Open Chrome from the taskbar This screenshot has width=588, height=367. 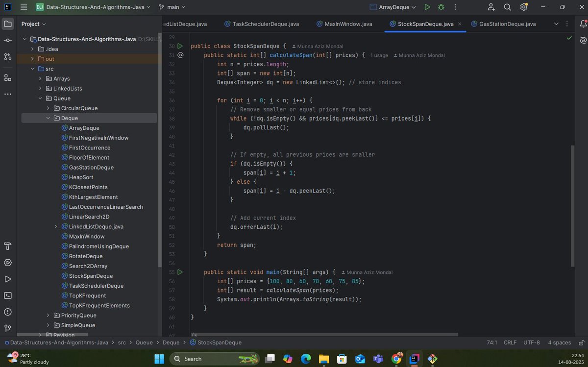coord(396,359)
